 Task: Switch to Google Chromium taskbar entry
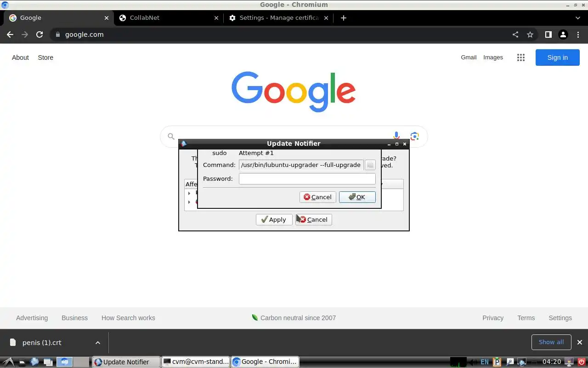(x=265, y=362)
